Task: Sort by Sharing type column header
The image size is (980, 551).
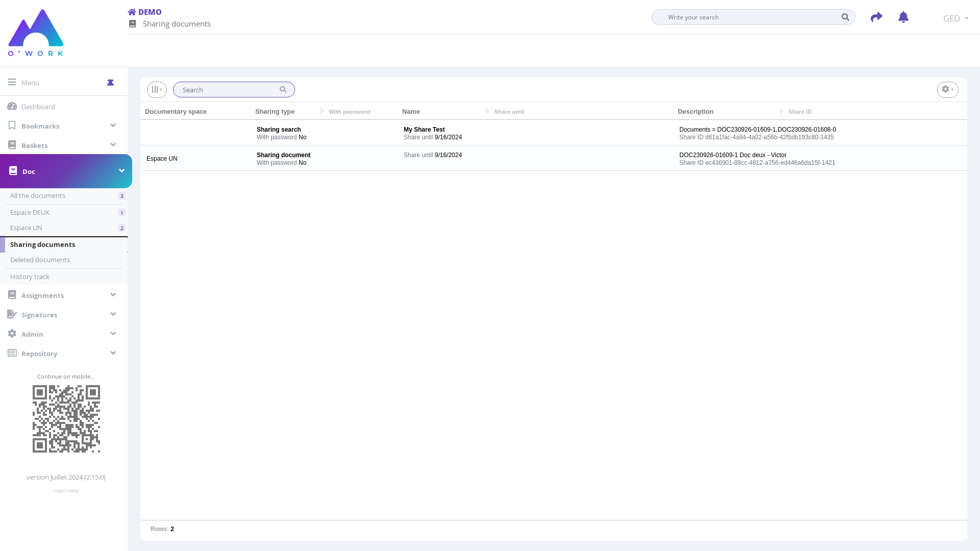Action: 275,112
